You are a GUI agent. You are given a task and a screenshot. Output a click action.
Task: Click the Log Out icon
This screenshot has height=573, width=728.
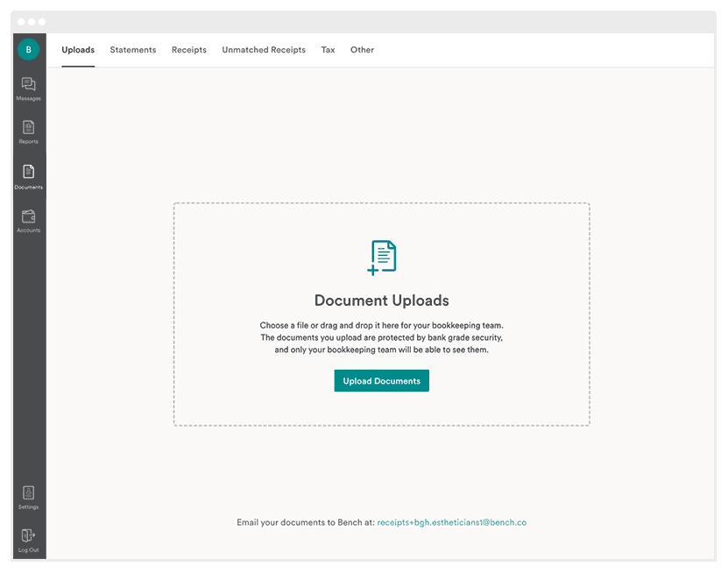click(28, 535)
